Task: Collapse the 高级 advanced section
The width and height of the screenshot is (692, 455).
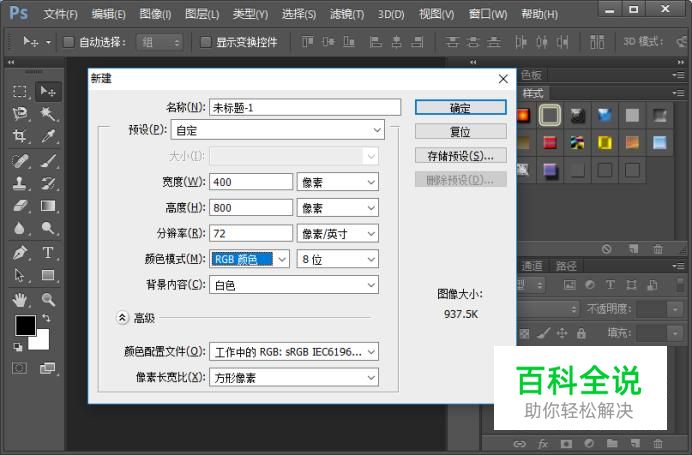Action: 123,318
